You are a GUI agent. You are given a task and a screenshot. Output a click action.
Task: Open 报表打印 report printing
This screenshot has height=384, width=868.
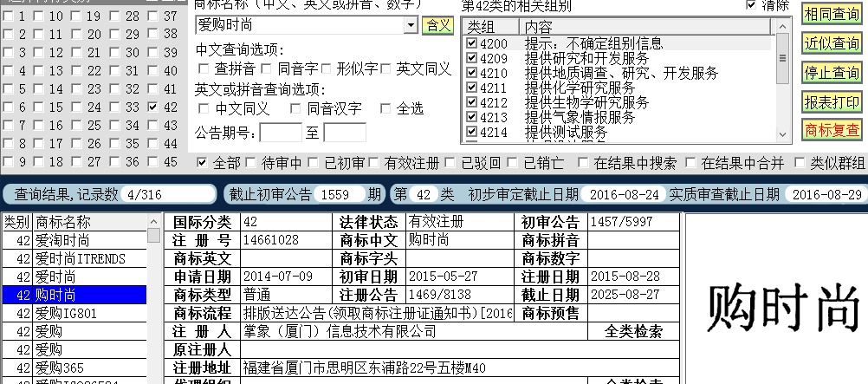[832, 102]
